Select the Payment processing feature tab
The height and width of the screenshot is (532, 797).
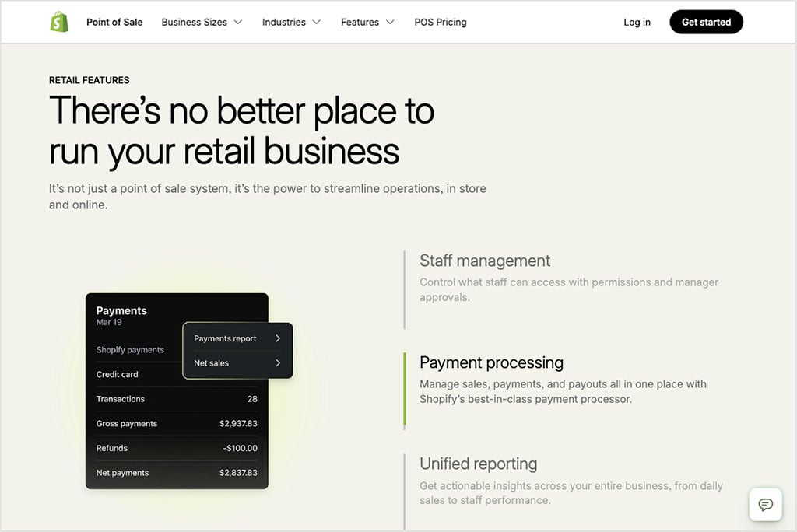pyautogui.click(x=492, y=362)
